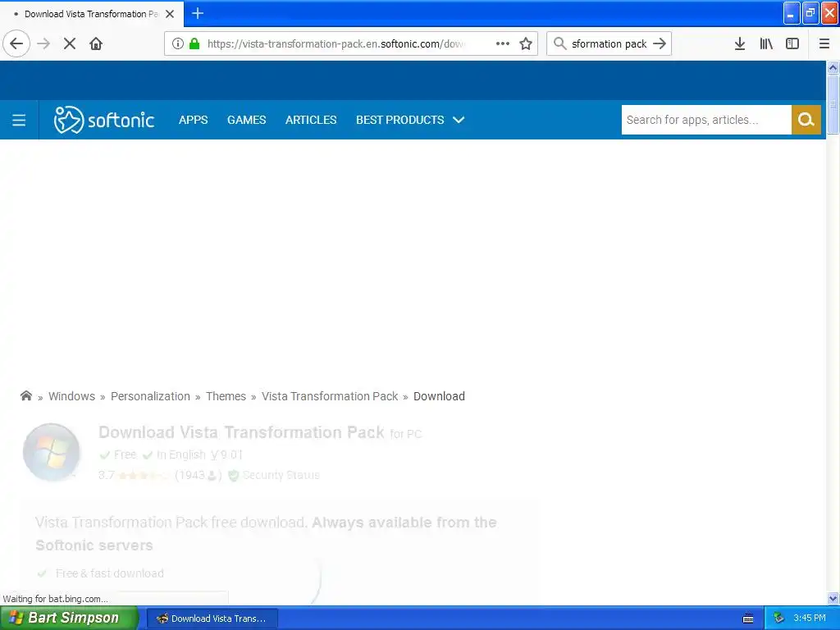This screenshot has height=630, width=840.
Task: Restore down the Firefox window
Action: pyautogui.click(x=810, y=13)
